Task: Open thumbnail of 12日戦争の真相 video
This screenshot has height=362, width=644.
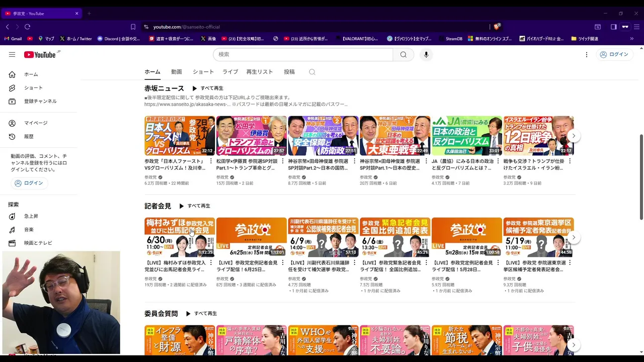Action: [538, 136]
